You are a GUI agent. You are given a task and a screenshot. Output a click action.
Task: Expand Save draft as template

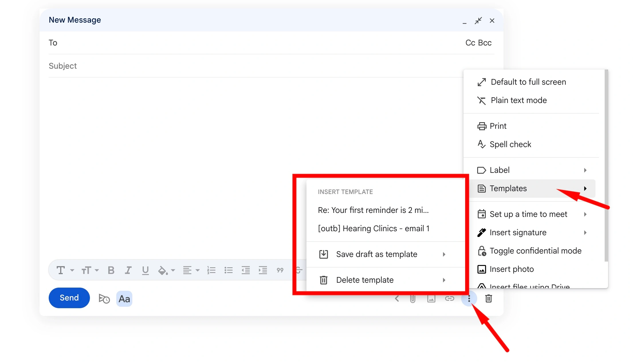(x=385, y=254)
